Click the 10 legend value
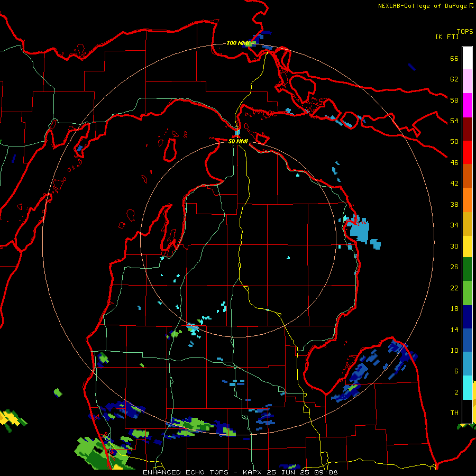The width and height of the screenshot is (476, 476). point(454,351)
